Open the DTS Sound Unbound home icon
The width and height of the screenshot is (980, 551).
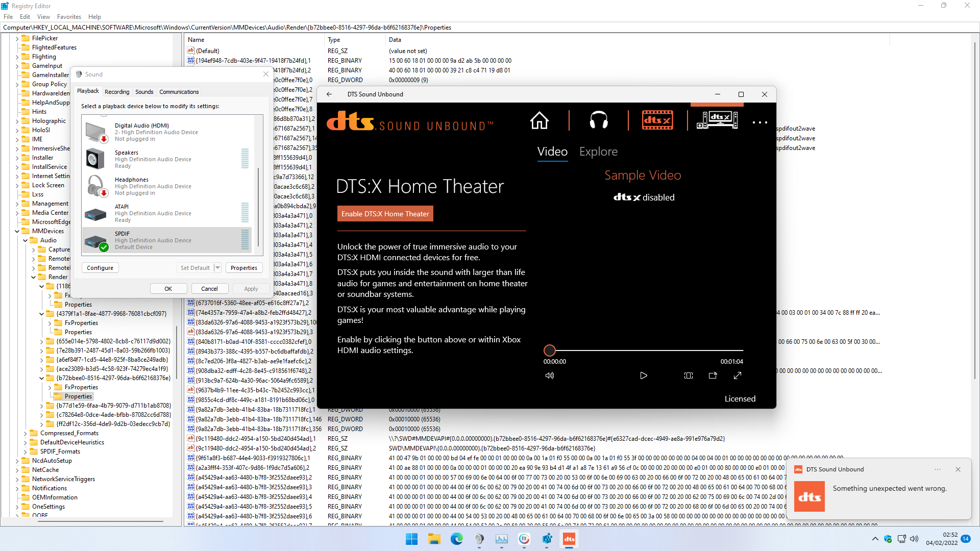click(x=539, y=121)
